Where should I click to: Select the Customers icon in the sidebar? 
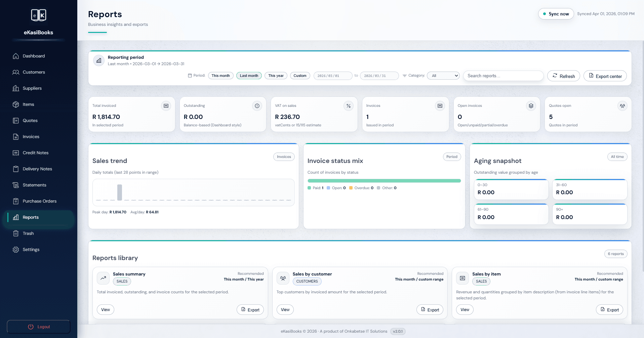(16, 72)
